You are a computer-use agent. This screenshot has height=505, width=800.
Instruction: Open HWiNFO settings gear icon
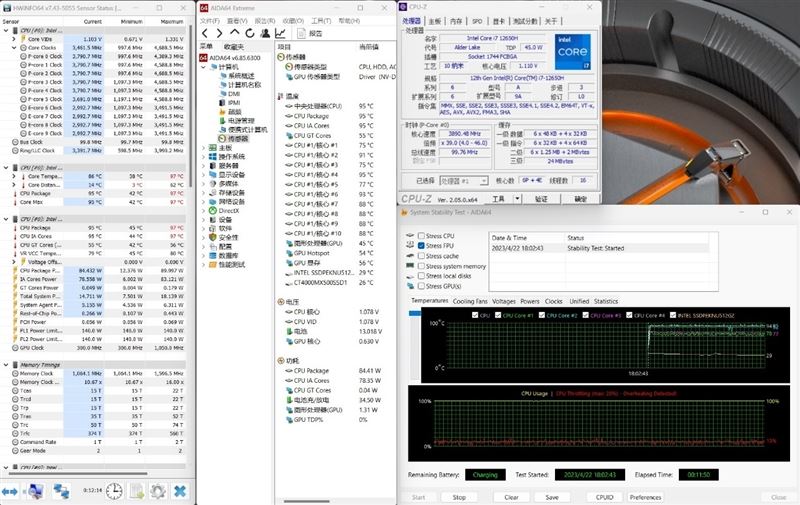tap(158, 491)
